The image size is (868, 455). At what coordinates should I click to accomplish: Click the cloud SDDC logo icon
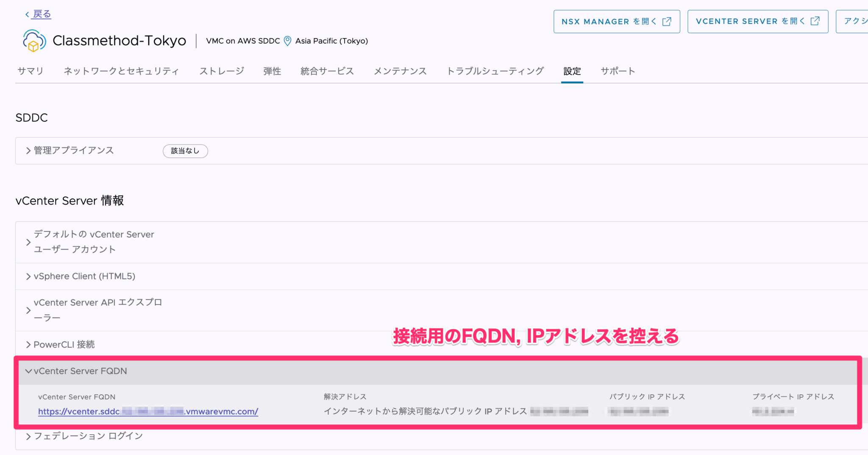tap(34, 41)
